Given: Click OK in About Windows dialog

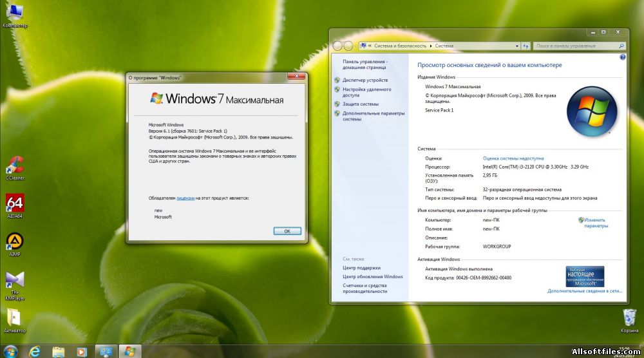Looking at the screenshot, I should tap(287, 231).
